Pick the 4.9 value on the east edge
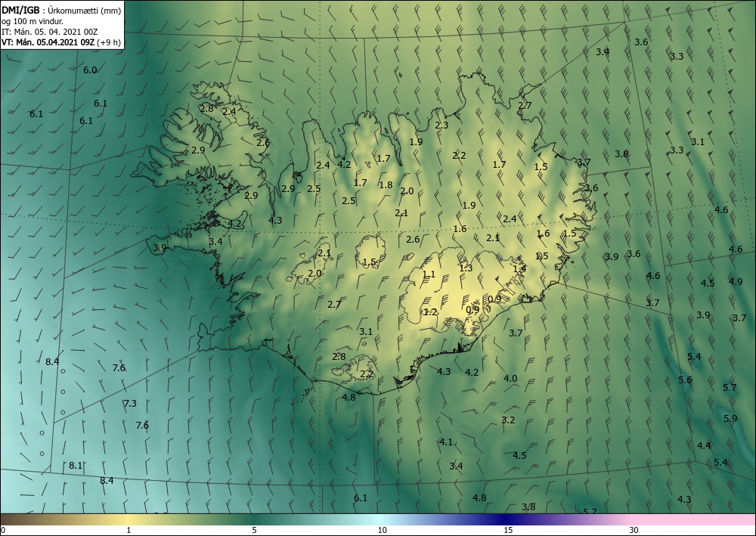 [x=736, y=282]
